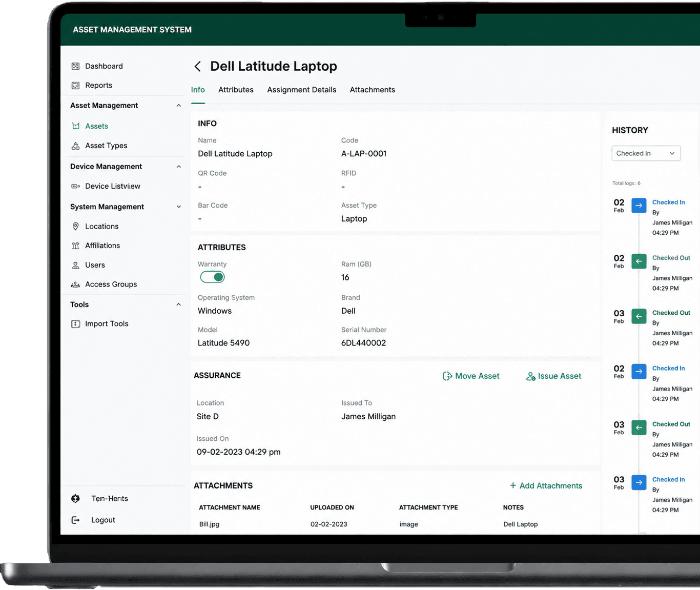Click the serial number 6DL440002
Screen dimensions: 700x590
363,343
